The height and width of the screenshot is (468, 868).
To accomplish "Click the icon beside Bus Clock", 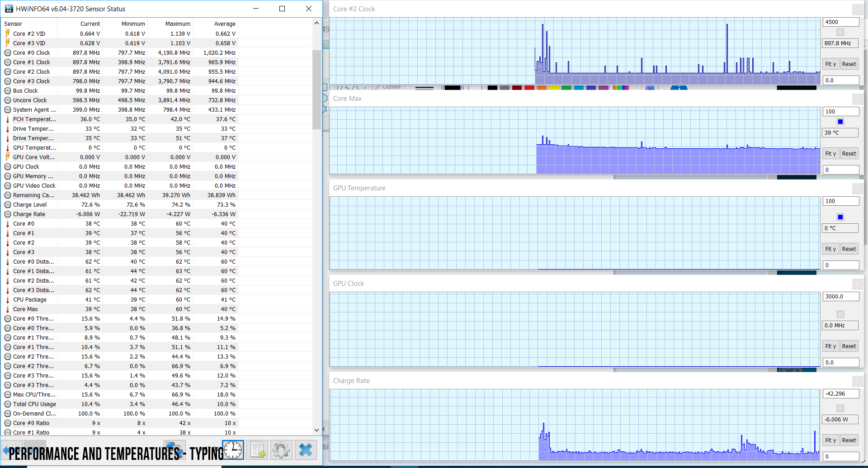I will pos(8,91).
